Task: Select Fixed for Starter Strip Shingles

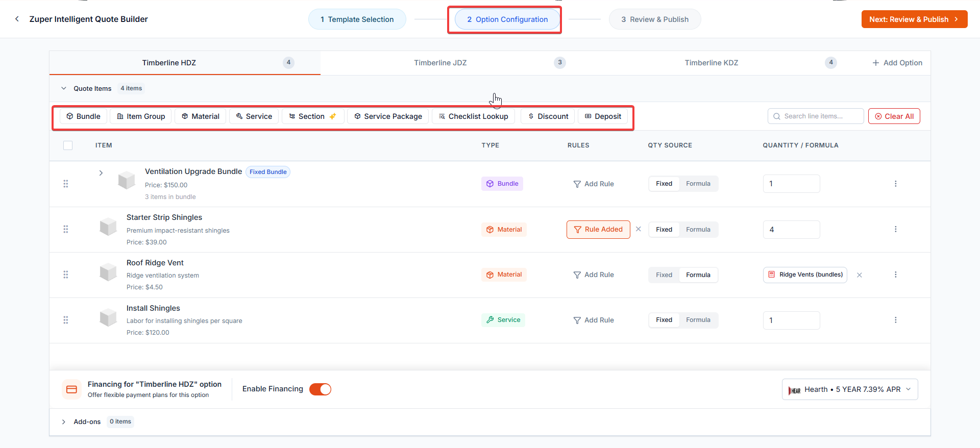Action: click(x=664, y=229)
